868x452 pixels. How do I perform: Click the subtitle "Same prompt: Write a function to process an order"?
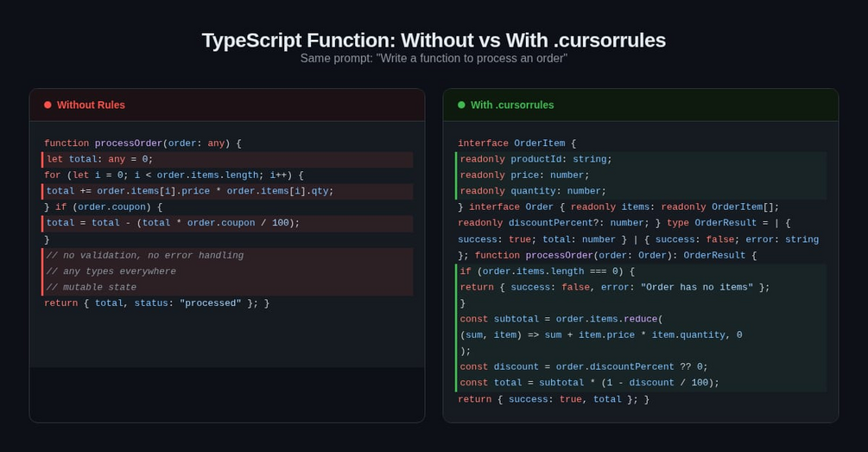434,58
